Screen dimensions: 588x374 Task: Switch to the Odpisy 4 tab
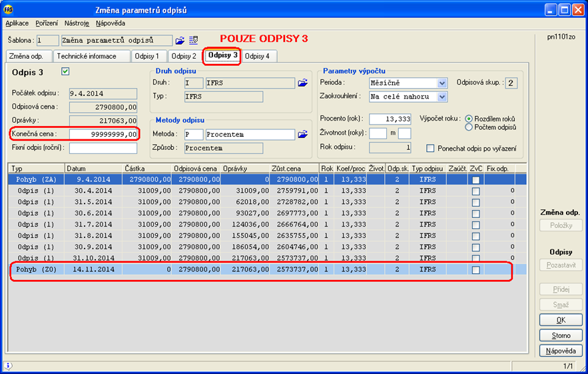257,56
